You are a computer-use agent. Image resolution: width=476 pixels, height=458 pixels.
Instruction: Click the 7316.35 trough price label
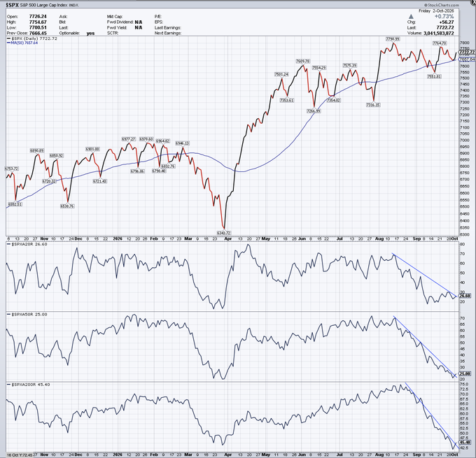(373, 105)
